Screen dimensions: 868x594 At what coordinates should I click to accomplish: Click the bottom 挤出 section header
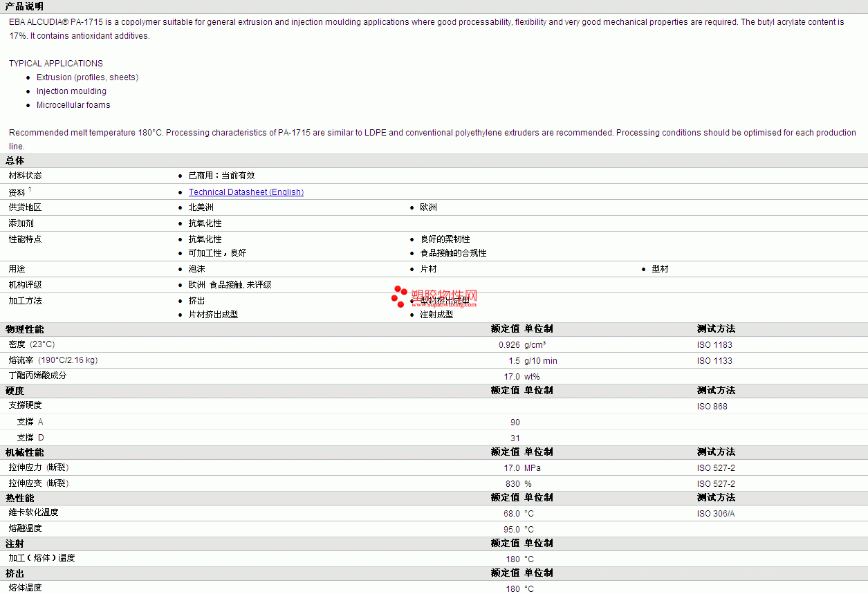(x=15, y=573)
